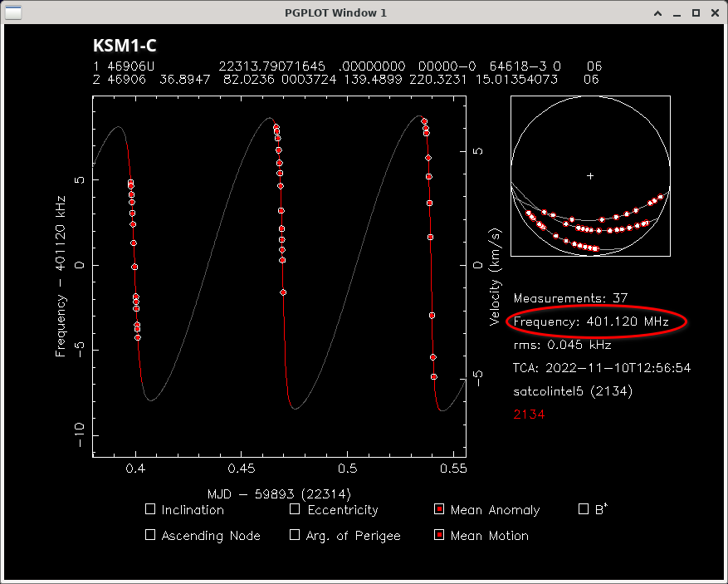Open the window menu icon in title bar
Viewport: 728px width, 584px height.
[x=13, y=12]
